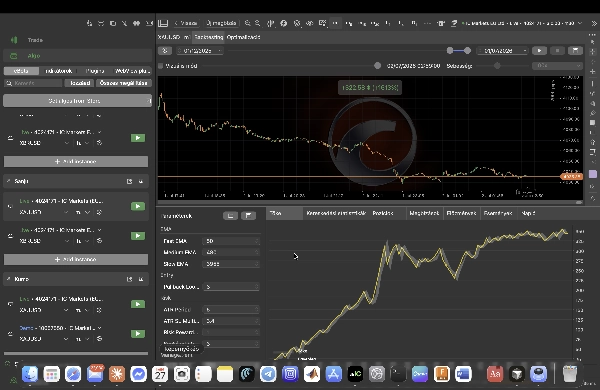Screen dimensions: 600x390
Task: Select the Tőke equity results tab
Action: point(284,214)
